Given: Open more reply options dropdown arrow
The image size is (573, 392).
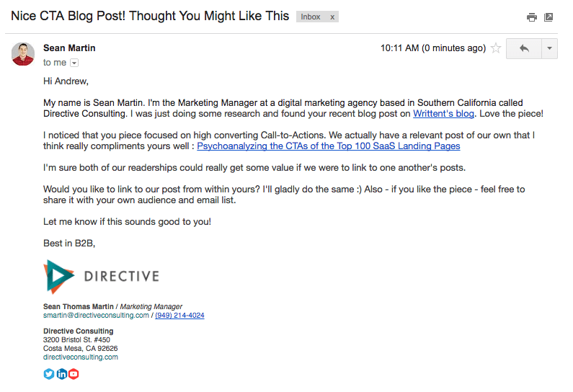Looking at the screenshot, I should tap(549, 48).
